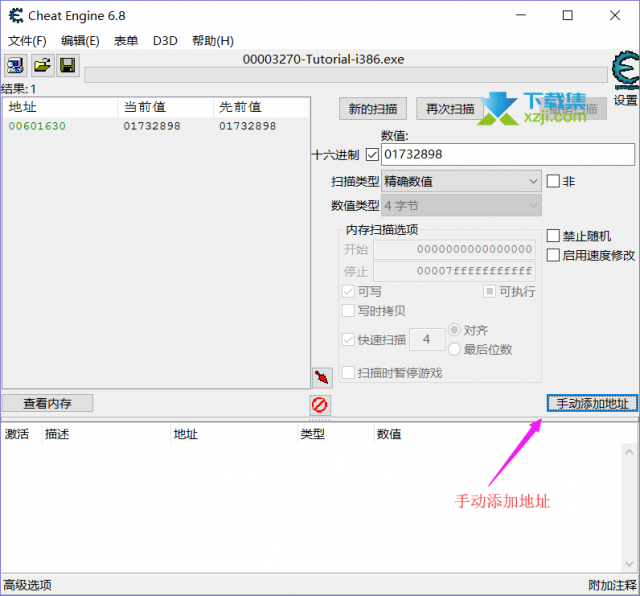This screenshot has width=640, height=596.
Task: Click the 新的扫描 button
Action: click(x=373, y=109)
